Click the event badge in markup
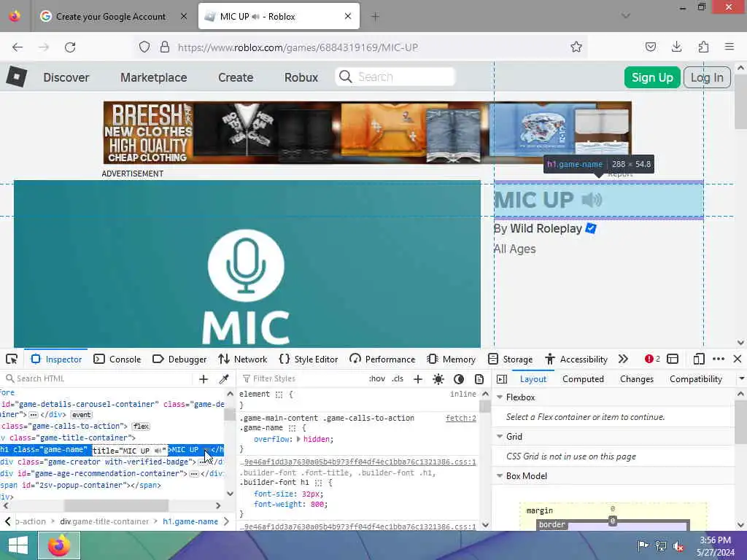This screenshot has width=747, height=560. (81, 415)
